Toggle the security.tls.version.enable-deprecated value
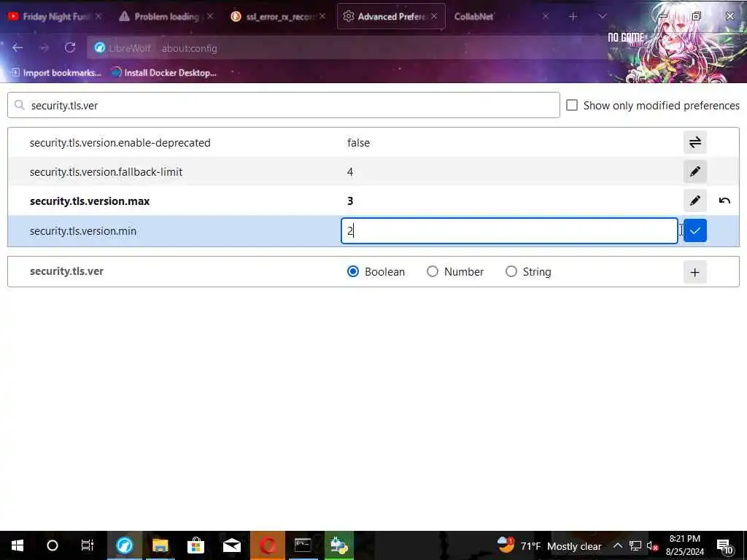This screenshot has width=747, height=560. [694, 142]
